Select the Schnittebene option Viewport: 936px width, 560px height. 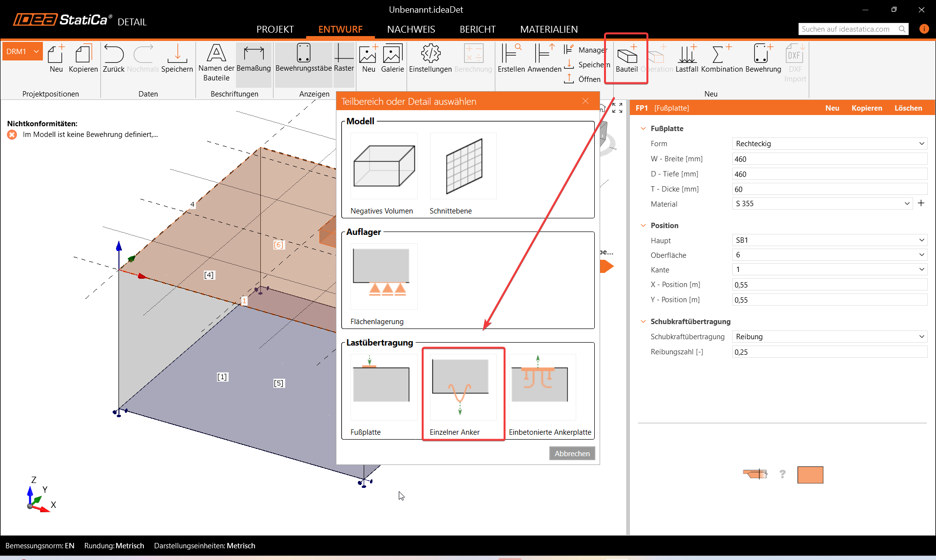(x=463, y=166)
